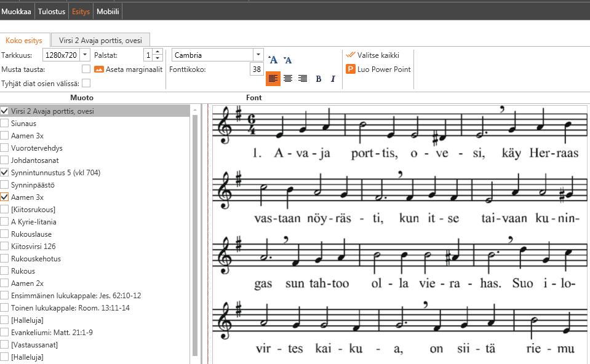Image resolution: width=590 pixels, height=364 pixels.
Task: Click the Fonttikoko value field
Action: [257, 69]
